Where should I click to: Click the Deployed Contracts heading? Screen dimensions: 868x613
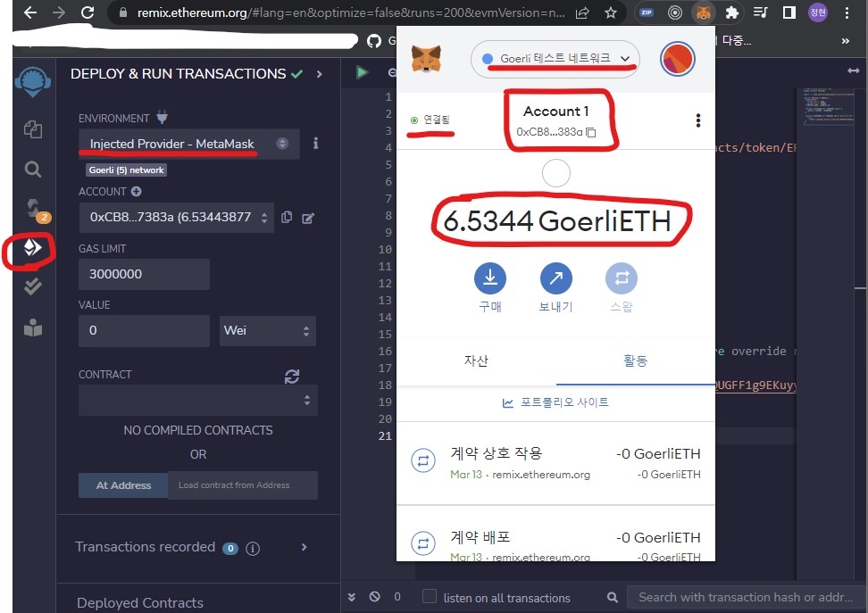click(140, 602)
